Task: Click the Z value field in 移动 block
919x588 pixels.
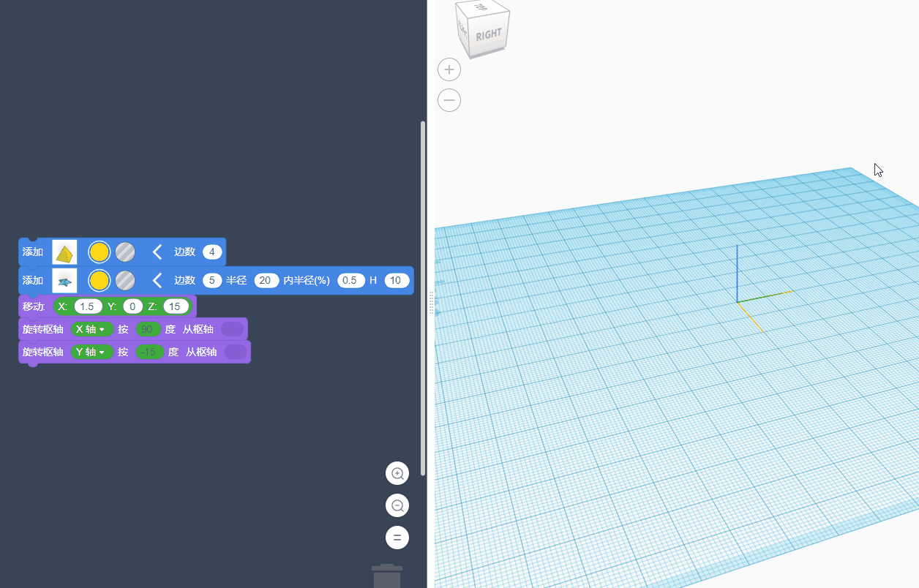Action: click(176, 306)
